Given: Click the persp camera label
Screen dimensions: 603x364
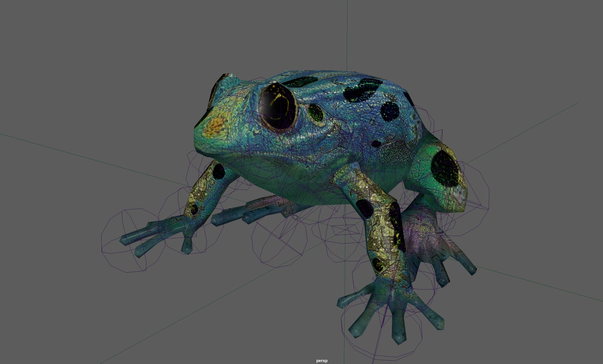Looking at the screenshot, I should point(322,361).
